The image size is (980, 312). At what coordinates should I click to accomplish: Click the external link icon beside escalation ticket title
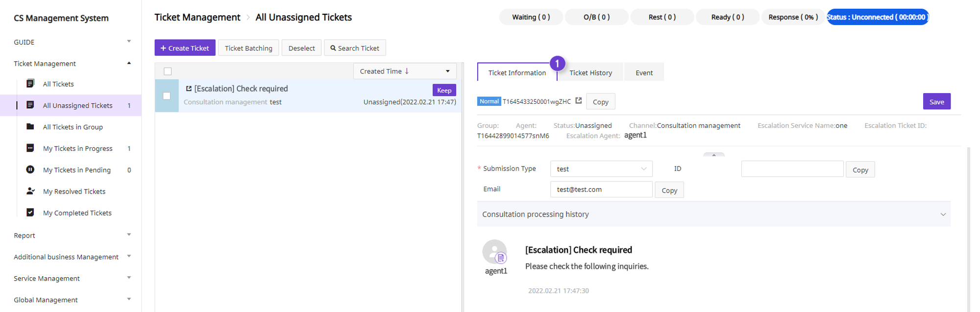coord(189,89)
